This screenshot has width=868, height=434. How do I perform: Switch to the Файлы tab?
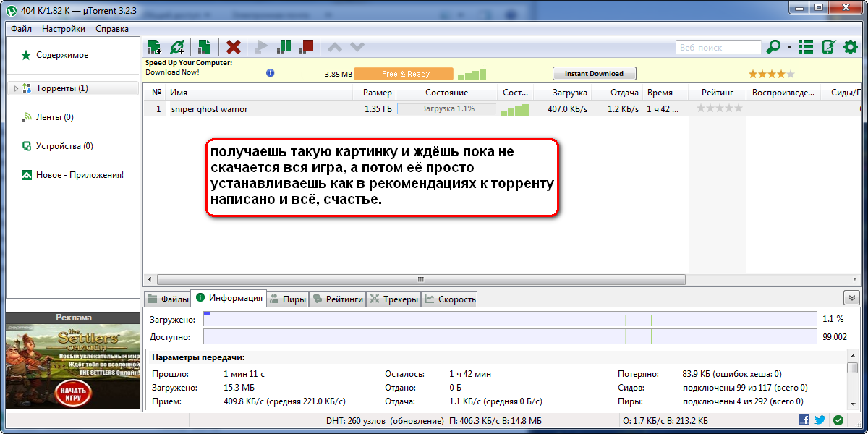[x=168, y=299]
